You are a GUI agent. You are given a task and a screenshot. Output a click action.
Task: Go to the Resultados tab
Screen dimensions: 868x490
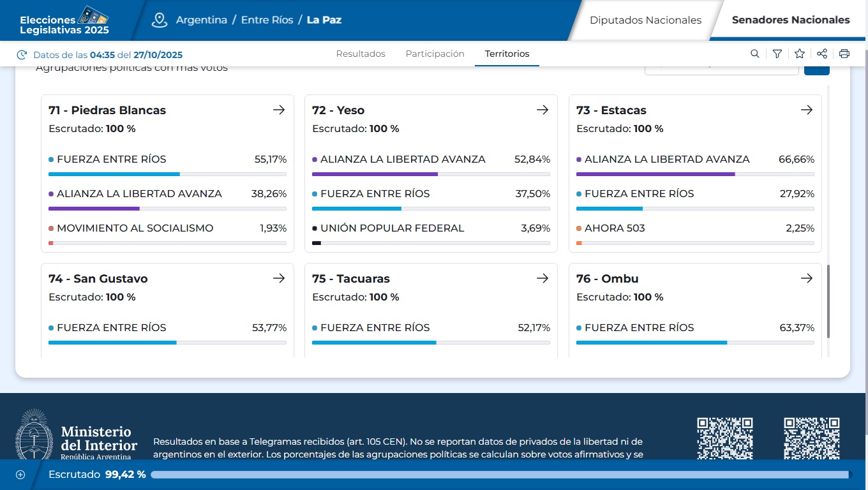click(361, 54)
